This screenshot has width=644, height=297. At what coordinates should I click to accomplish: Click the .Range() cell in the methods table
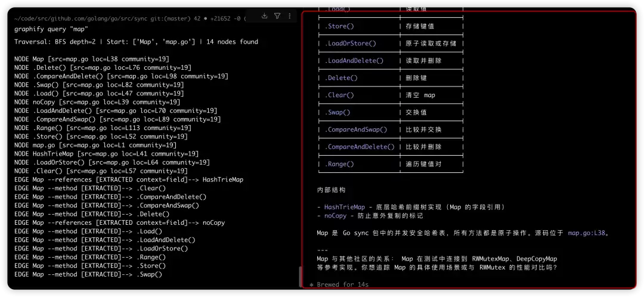(339, 165)
